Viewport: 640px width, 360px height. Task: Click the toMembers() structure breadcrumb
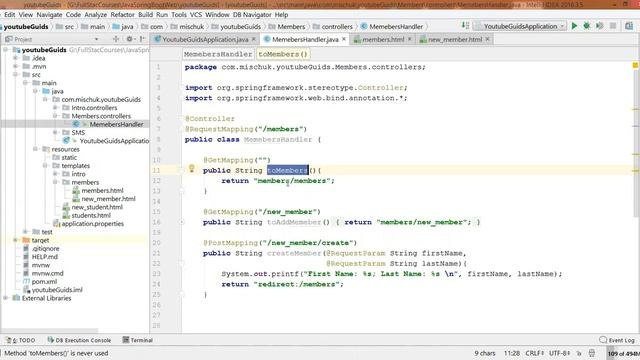click(x=283, y=54)
